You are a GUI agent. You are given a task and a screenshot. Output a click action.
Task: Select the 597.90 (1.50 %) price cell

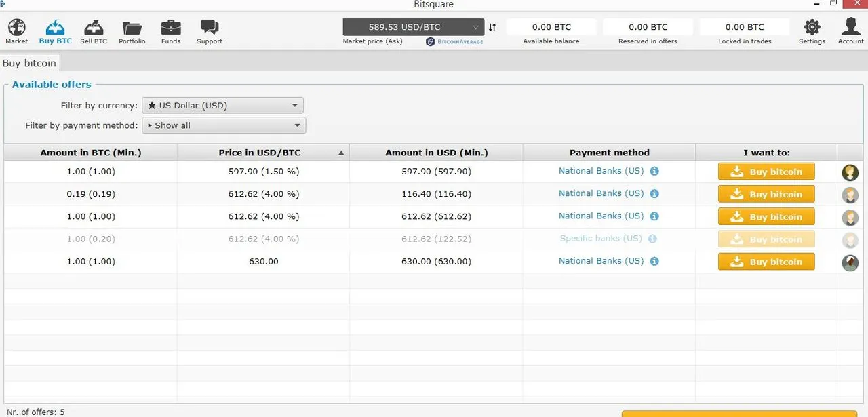click(264, 172)
